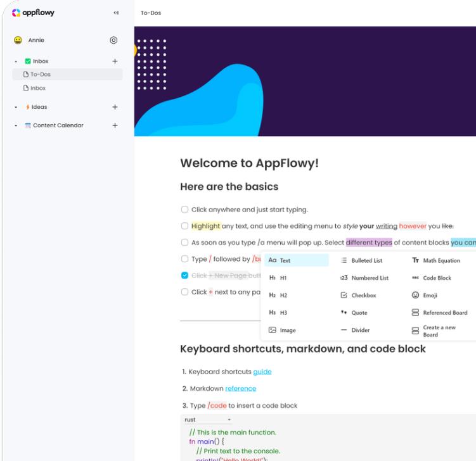Viewport: 476px width, 461px height.
Task: Click the AppFlowy logo
Action: click(33, 13)
